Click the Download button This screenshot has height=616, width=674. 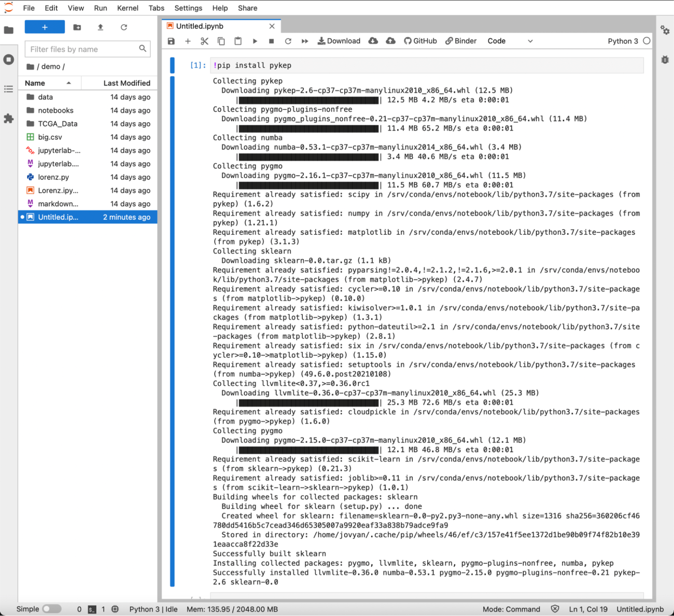tap(339, 41)
